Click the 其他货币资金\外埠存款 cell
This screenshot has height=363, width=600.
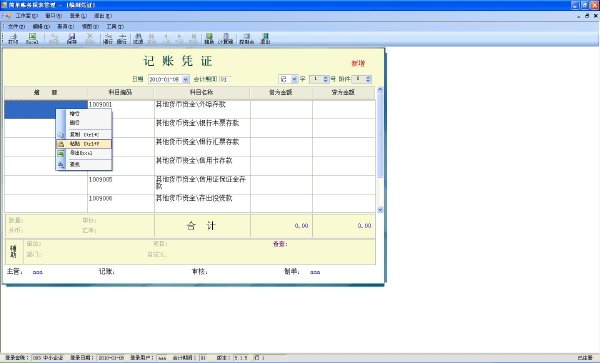click(202, 109)
